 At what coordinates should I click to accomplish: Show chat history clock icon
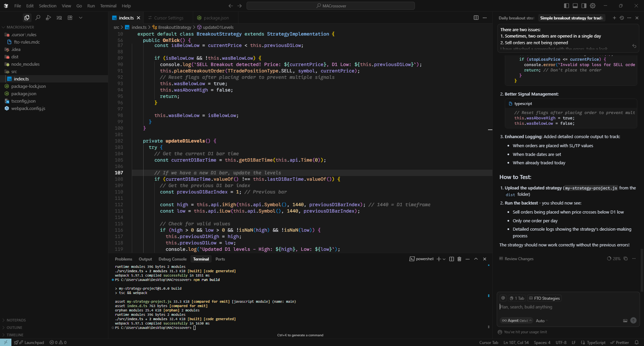tap(622, 18)
